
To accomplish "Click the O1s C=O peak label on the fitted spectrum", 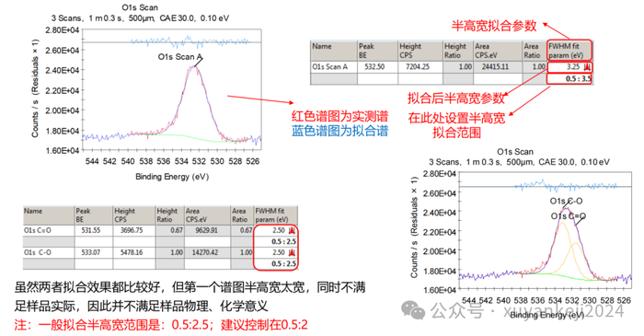I will click(569, 216).
